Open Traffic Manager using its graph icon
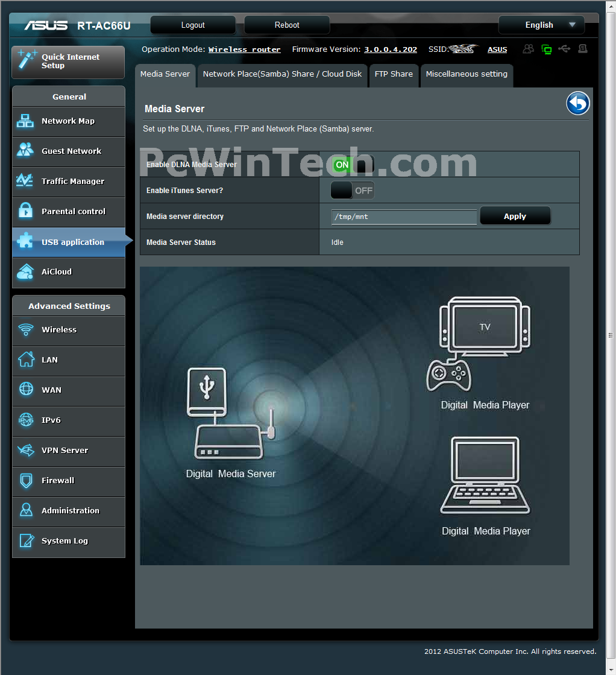Image resolution: width=616 pixels, height=675 pixels. pos(25,180)
